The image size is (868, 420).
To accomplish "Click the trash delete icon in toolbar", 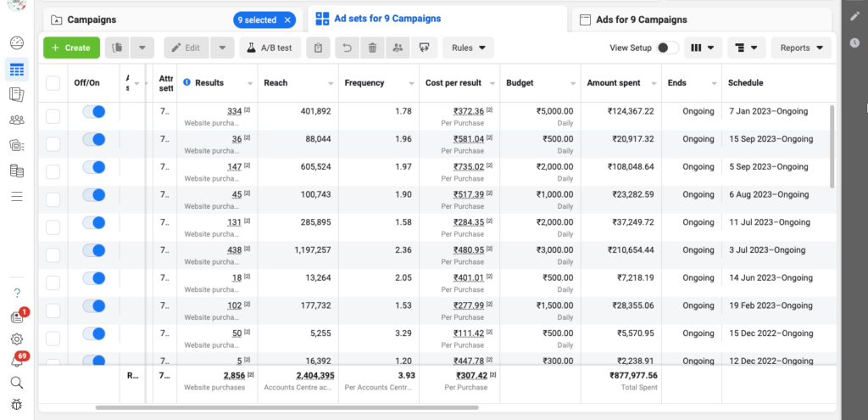I will tap(372, 48).
